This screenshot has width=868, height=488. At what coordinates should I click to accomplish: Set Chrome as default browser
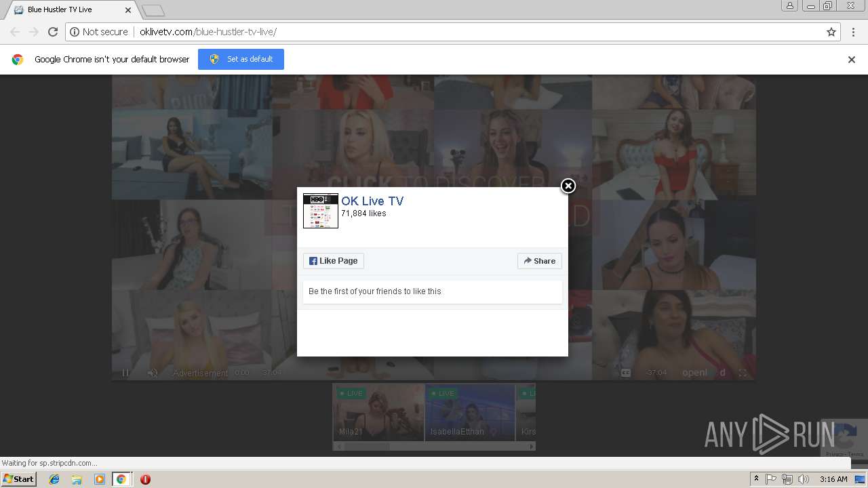point(241,59)
